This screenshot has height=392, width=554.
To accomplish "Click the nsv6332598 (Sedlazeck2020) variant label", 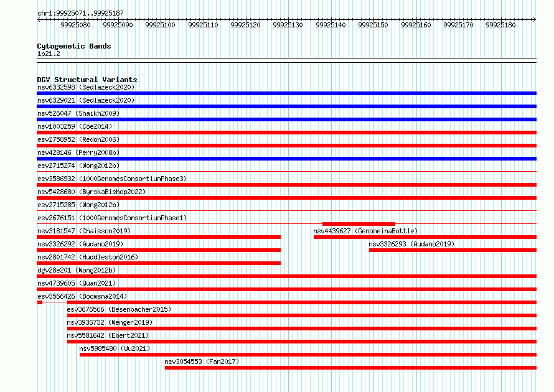I will (x=86, y=87).
